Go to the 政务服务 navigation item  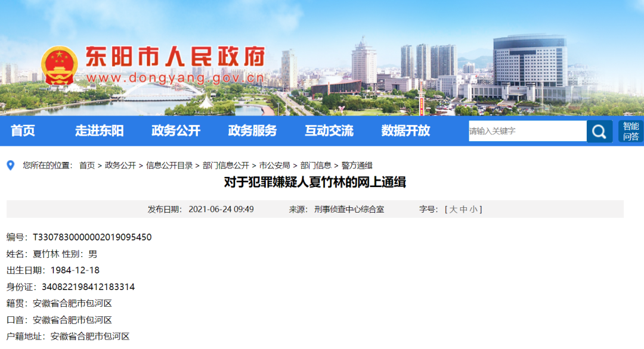tap(252, 131)
